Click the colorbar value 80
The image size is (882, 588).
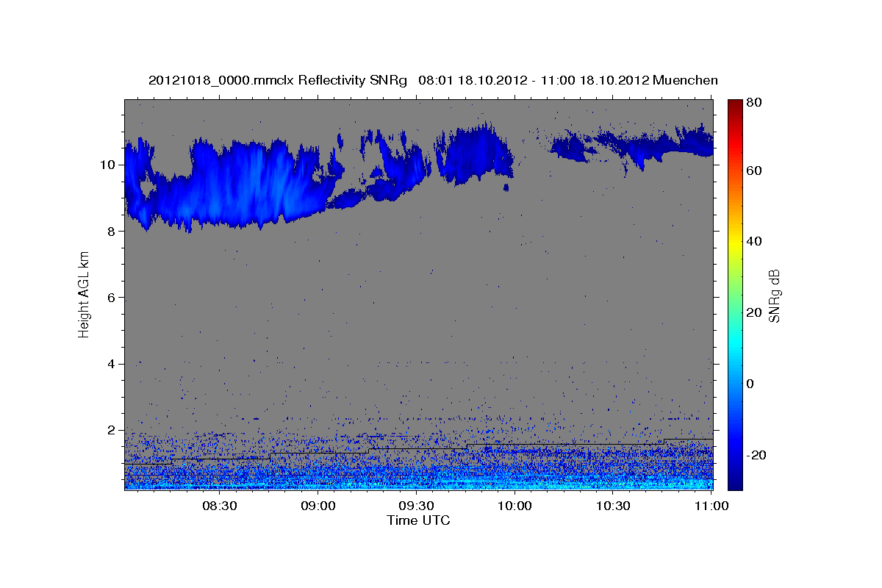click(x=753, y=102)
